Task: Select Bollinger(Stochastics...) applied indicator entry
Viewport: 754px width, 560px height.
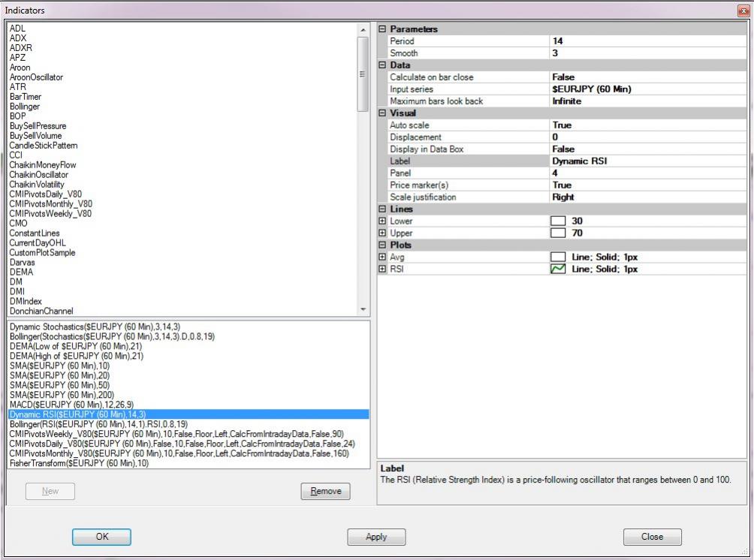Action: point(112,336)
